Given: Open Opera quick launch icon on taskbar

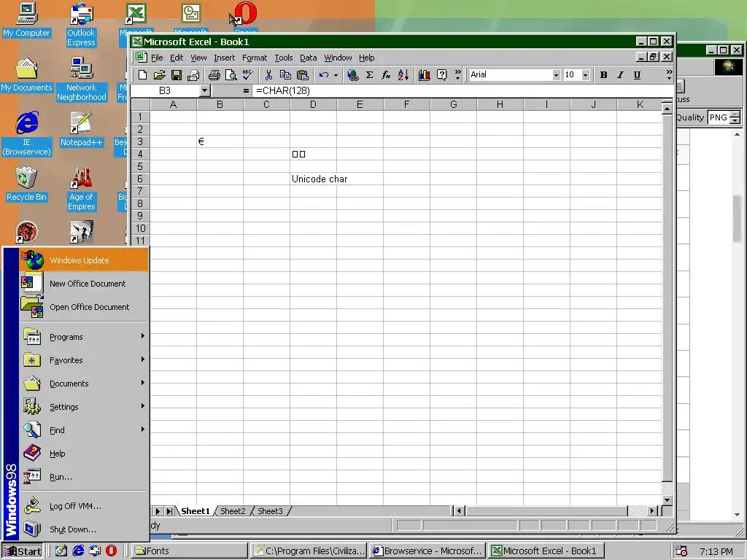Looking at the screenshot, I should 111,551.
